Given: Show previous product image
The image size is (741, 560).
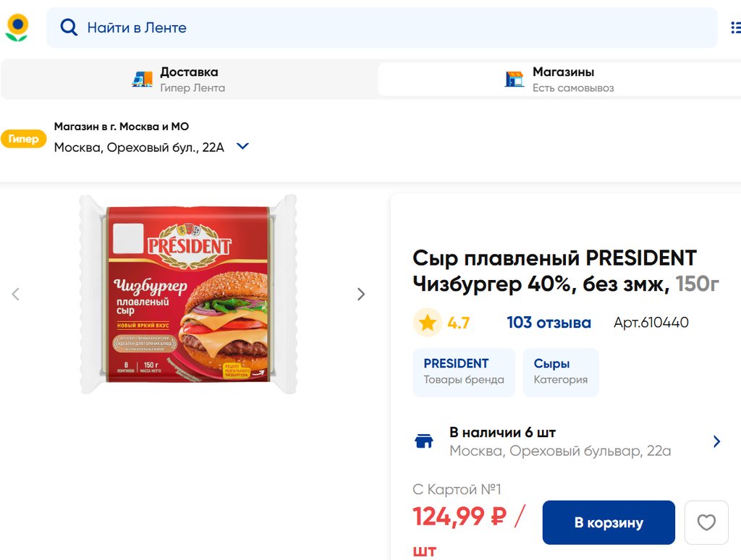Looking at the screenshot, I should tap(15, 294).
